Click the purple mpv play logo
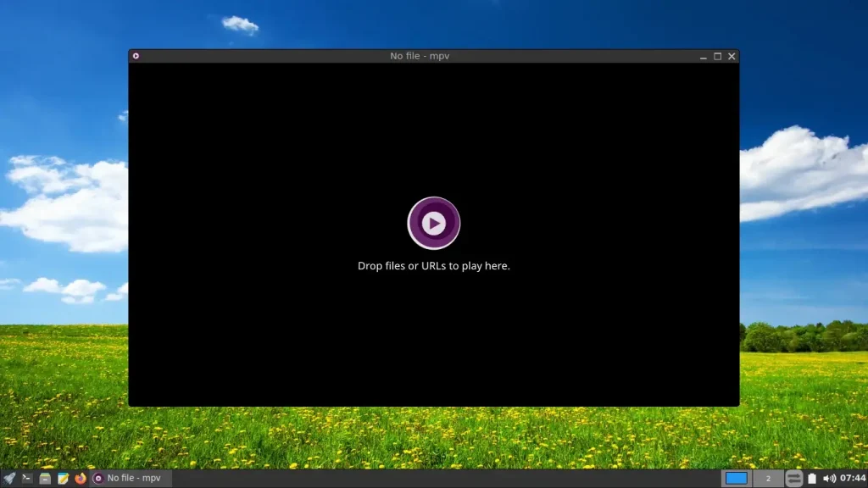Image resolution: width=868 pixels, height=488 pixels. [x=433, y=223]
